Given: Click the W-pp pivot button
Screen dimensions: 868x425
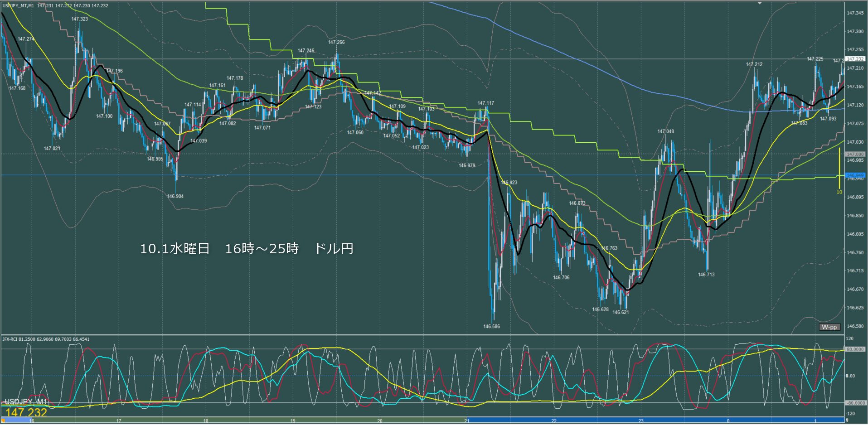Looking at the screenshot, I should pos(829,327).
